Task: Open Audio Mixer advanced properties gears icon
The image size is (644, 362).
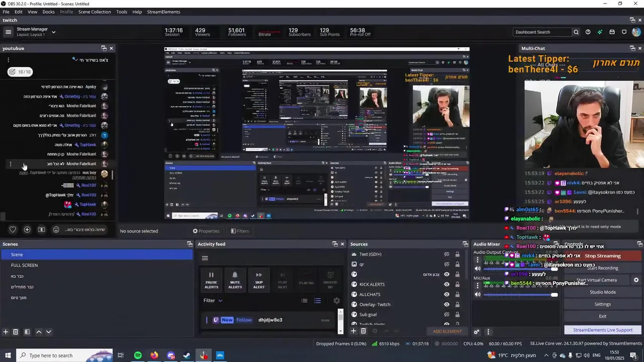Action: [x=476, y=332]
